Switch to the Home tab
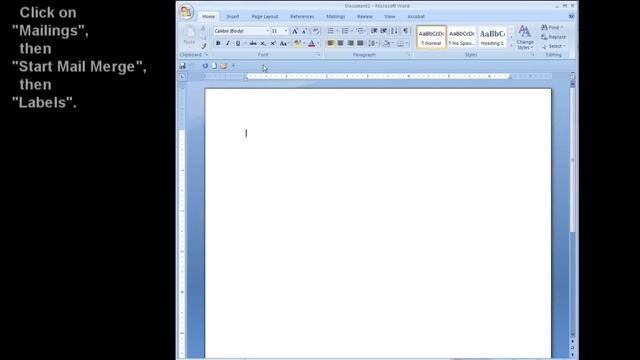Screen dimensions: 640x360 point(208,17)
